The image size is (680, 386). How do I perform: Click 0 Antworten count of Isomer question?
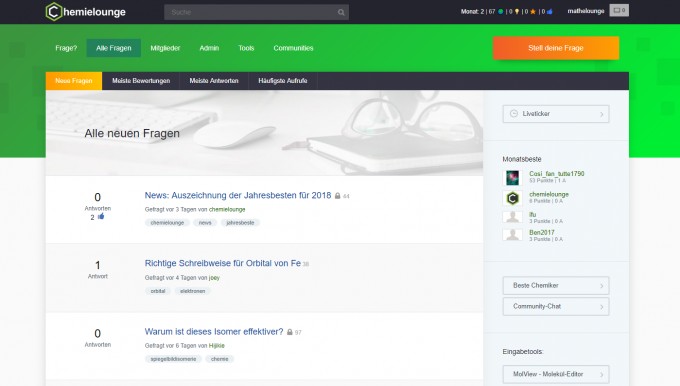point(98,338)
